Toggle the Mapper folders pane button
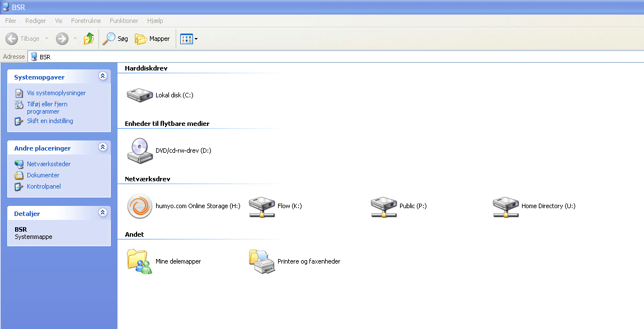 (x=153, y=39)
